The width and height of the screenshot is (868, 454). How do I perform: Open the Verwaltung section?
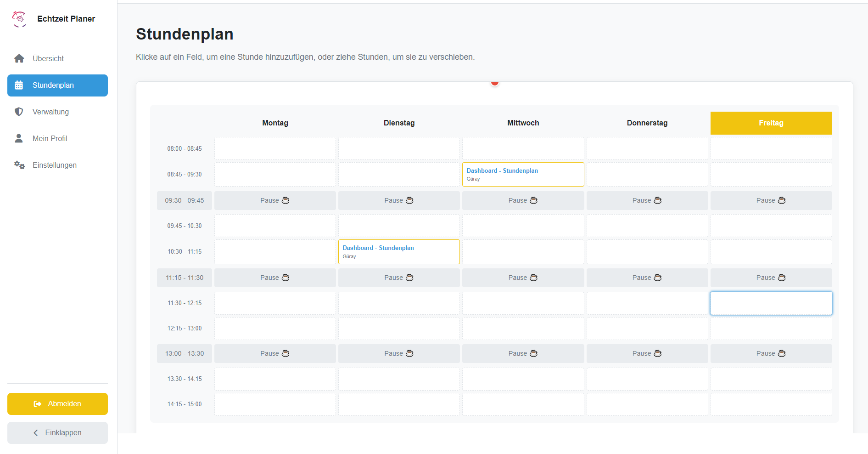pos(50,112)
